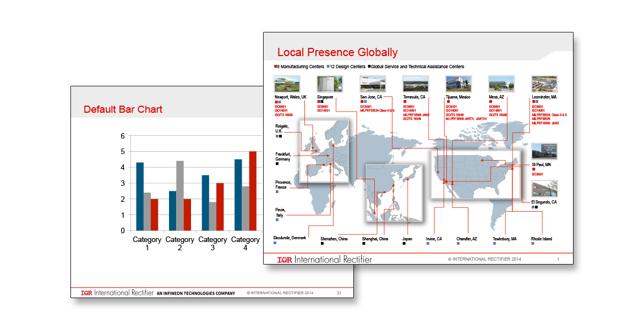The width and height of the screenshot is (644, 330).
Task: Open the St Paul, MN facility photo
Action: [544, 151]
